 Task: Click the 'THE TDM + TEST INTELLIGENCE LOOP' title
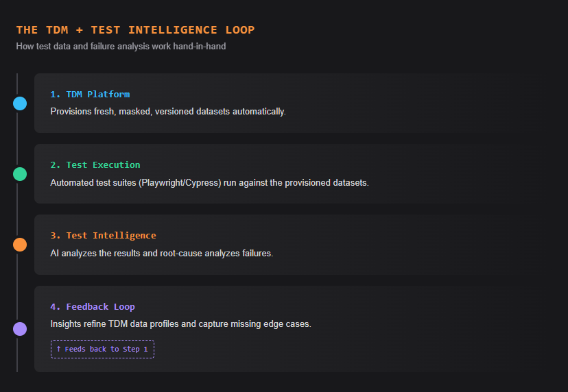coord(135,30)
